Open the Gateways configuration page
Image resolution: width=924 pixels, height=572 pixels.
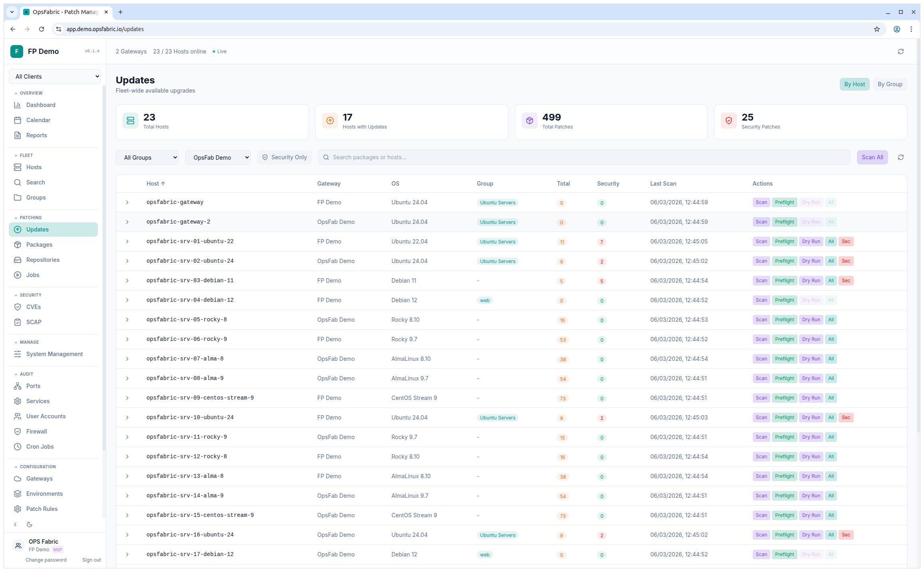pos(39,478)
